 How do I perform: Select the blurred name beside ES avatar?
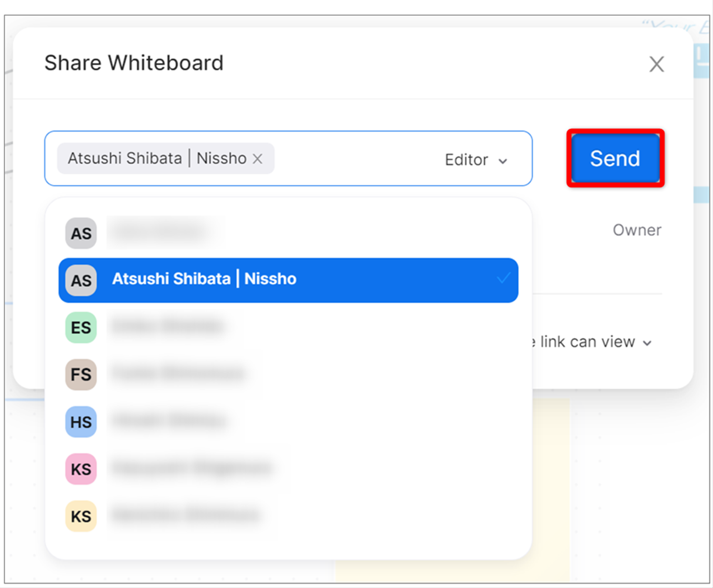click(167, 327)
